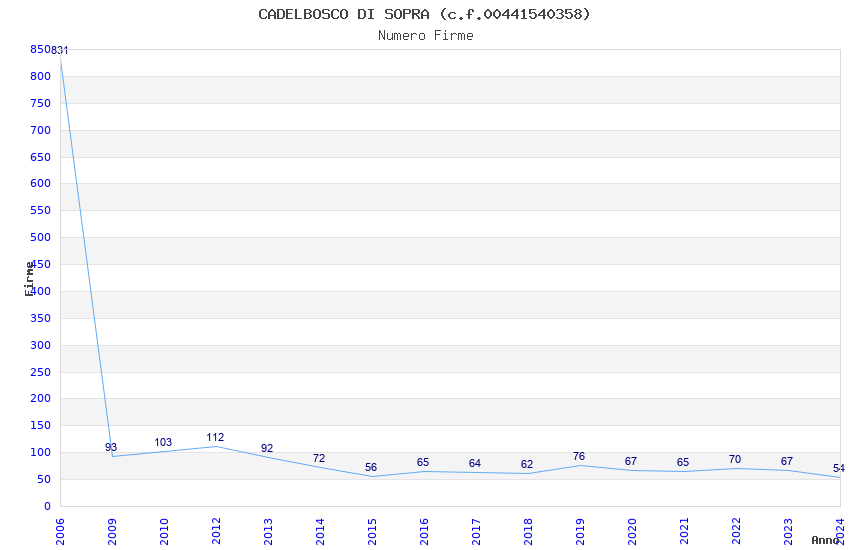Click the Anno axis label
Screen dimensions: 850x550
[825, 540]
